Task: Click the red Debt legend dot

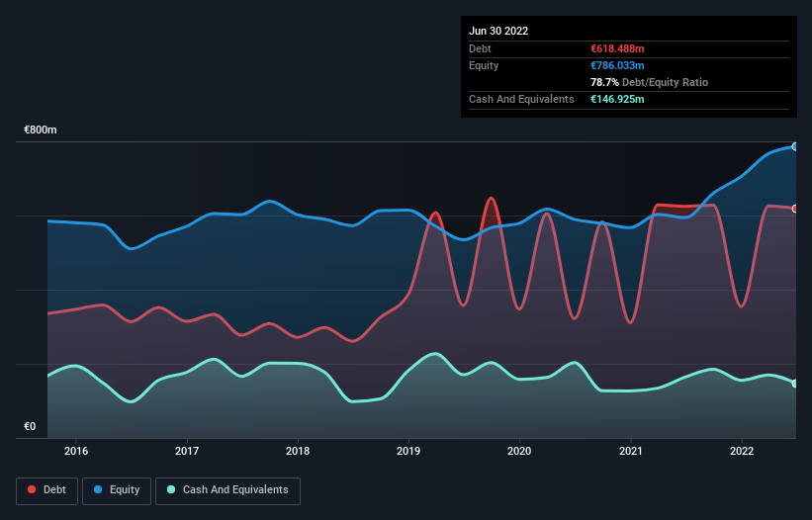Action: (32, 489)
